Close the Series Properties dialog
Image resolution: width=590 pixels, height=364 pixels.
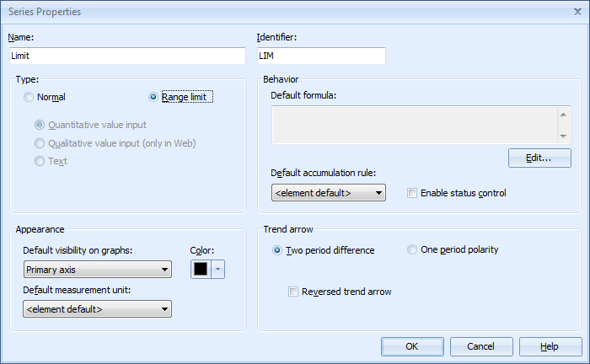(576, 13)
